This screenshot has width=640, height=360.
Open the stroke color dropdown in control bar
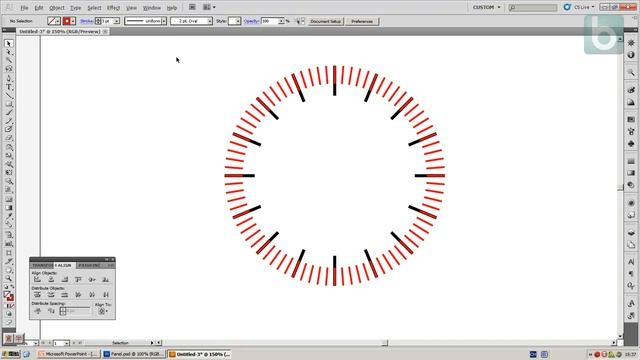(73, 21)
